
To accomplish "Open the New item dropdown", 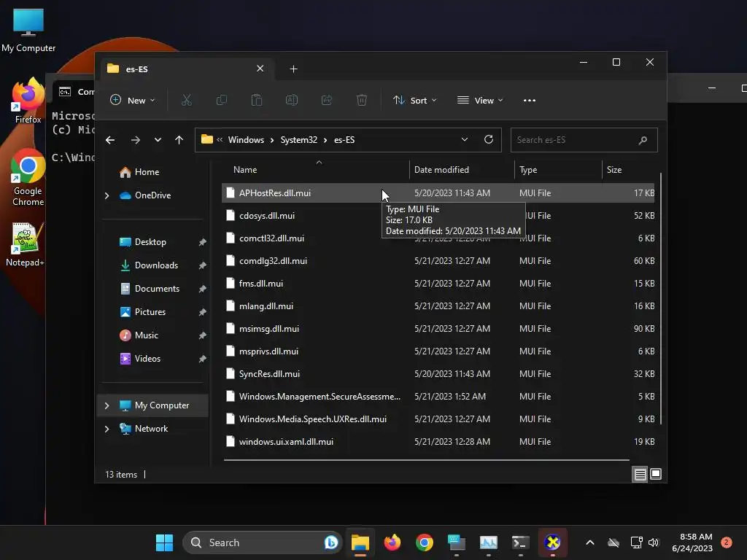I will (133, 101).
